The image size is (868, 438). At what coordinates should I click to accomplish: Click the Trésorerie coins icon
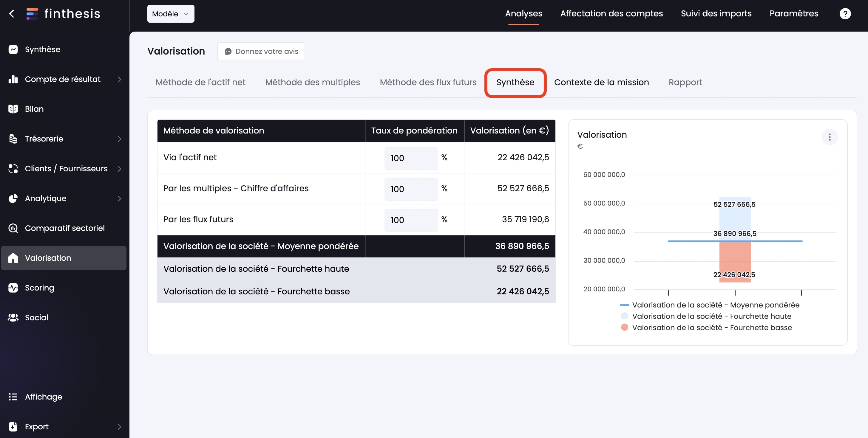point(13,139)
